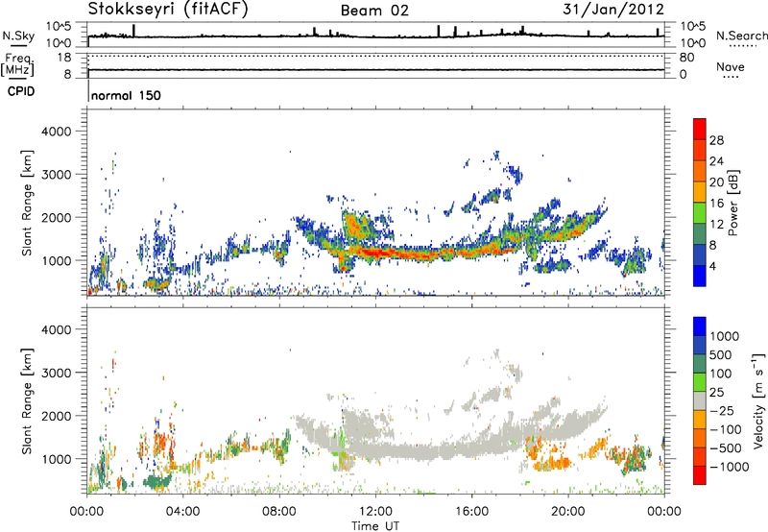Click the 4000 tick in velocity panel

[x=57, y=329]
